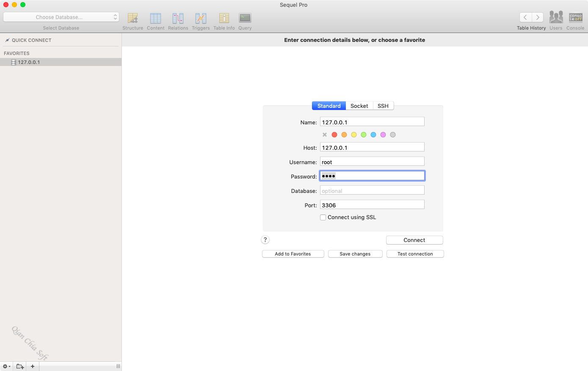Clear the favorite color with the X
Screen dimensions: 588x371
coord(325,135)
